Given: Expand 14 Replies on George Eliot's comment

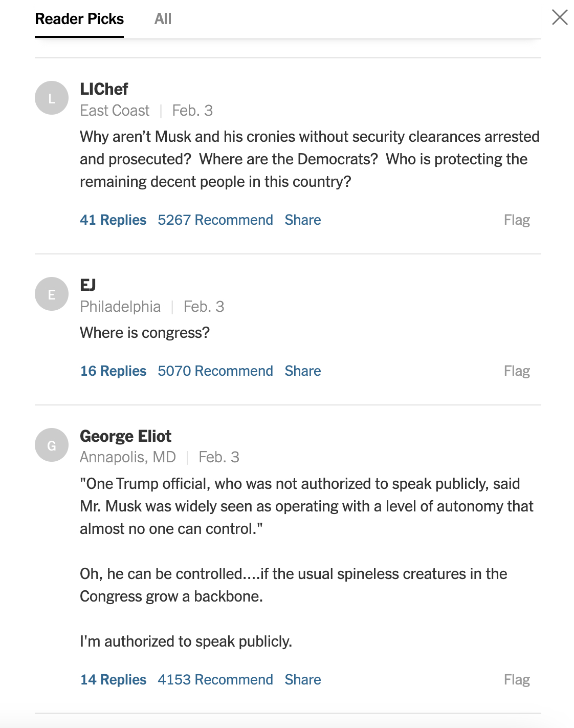Looking at the screenshot, I should click(x=113, y=680).
